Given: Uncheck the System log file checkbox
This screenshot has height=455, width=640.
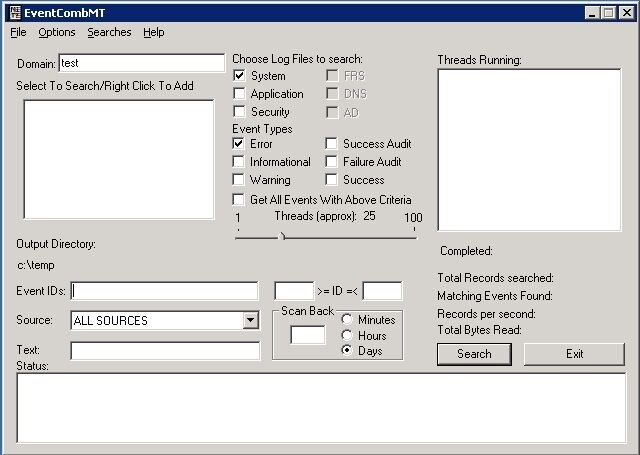Looking at the screenshot, I should [239, 75].
